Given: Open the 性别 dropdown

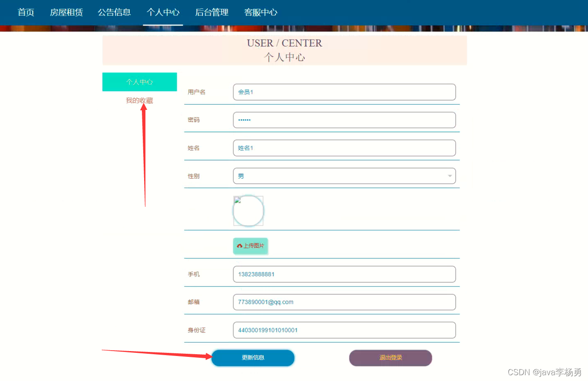Looking at the screenshot, I should coord(344,176).
